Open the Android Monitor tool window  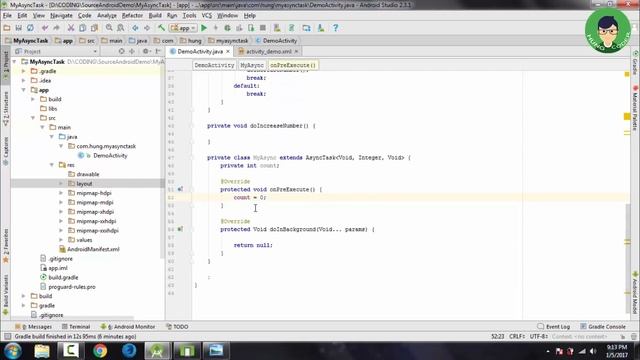(x=128, y=327)
